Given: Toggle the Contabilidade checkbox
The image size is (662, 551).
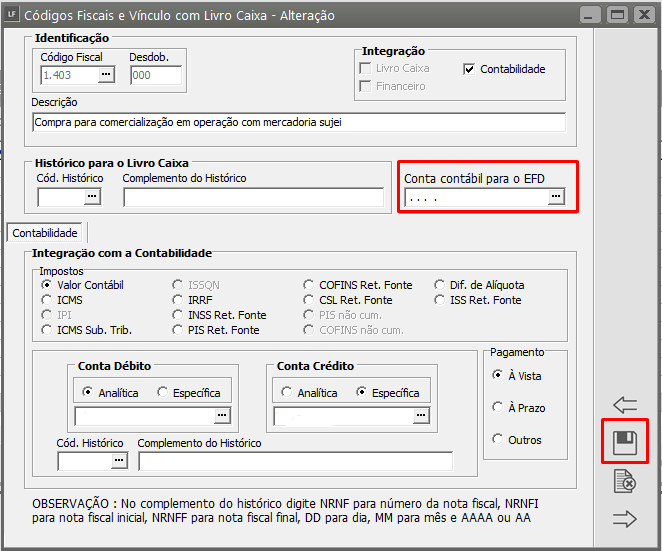Looking at the screenshot, I should [470, 69].
